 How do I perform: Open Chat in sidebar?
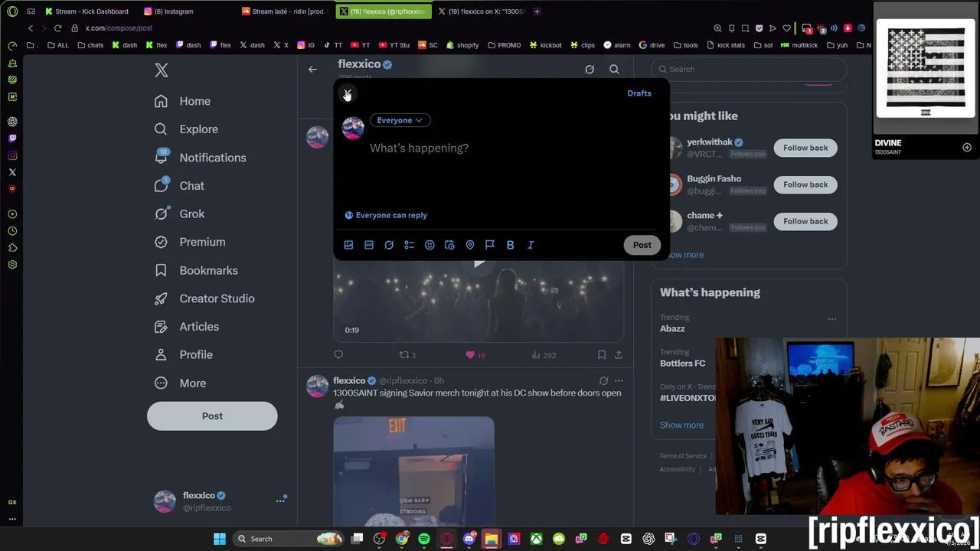coord(179,186)
